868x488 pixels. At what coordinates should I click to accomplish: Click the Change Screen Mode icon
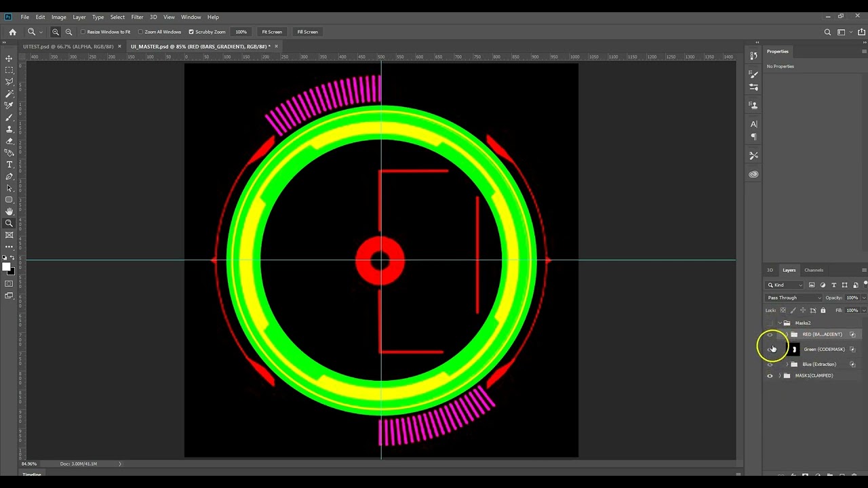tap(9, 296)
